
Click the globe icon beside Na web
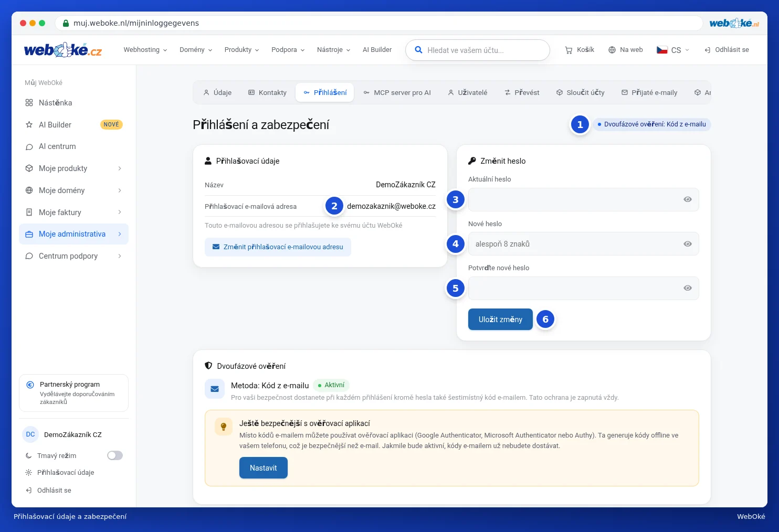[x=612, y=50]
